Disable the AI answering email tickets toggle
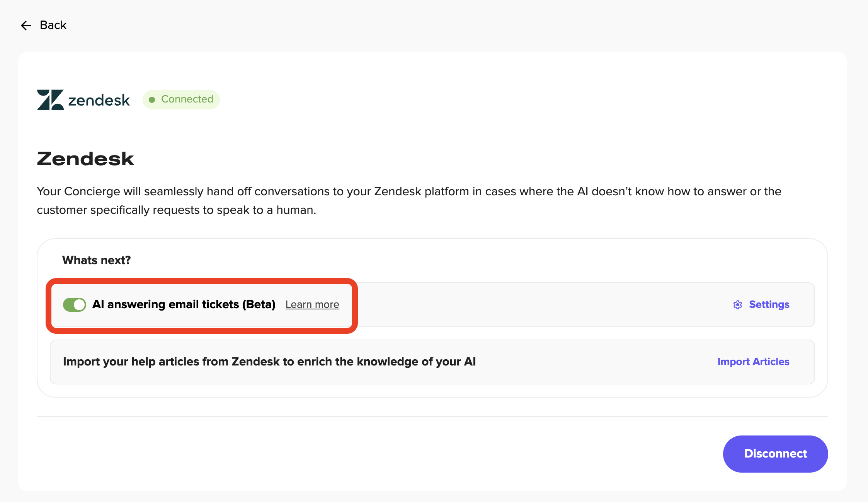 pyautogui.click(x=75, y=305)
